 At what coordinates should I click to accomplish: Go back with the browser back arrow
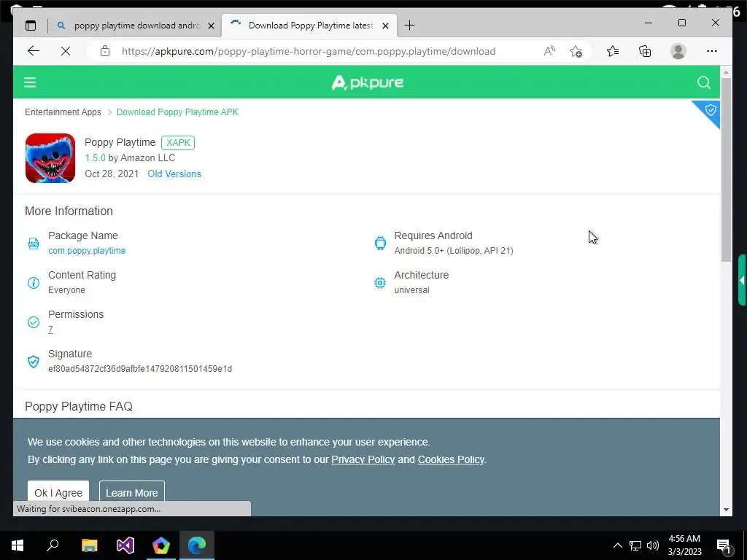click(34, 51)
